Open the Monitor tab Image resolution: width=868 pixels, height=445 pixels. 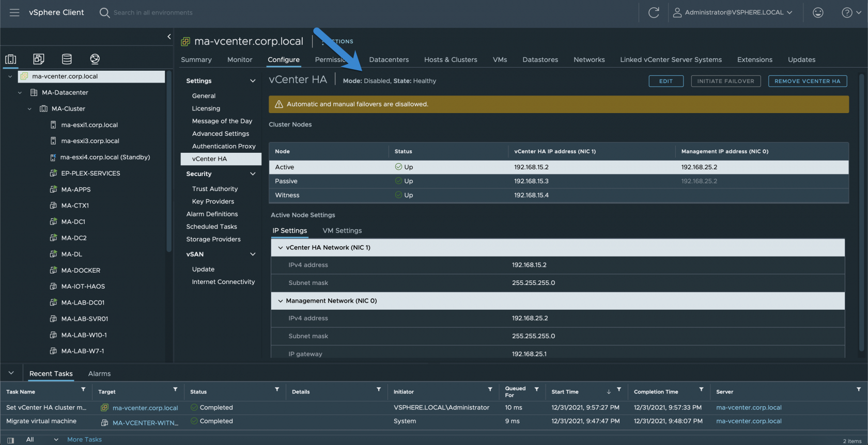240,60
